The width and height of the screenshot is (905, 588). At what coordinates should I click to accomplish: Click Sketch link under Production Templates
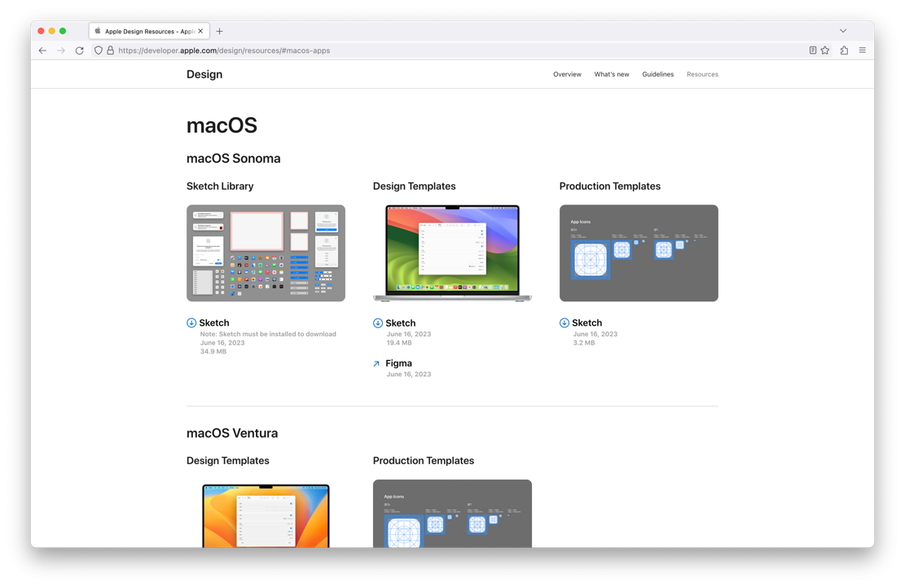pos(586,323)
